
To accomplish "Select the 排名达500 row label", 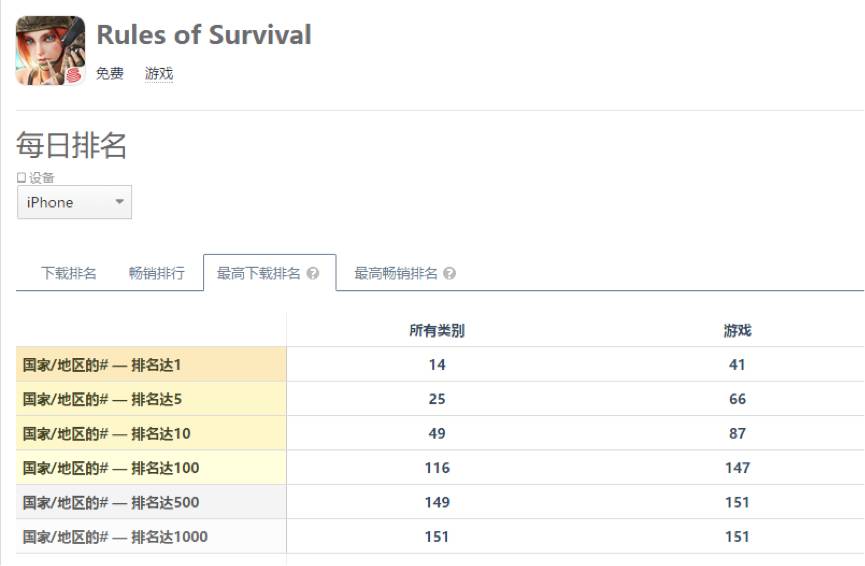I will (110, 502).
